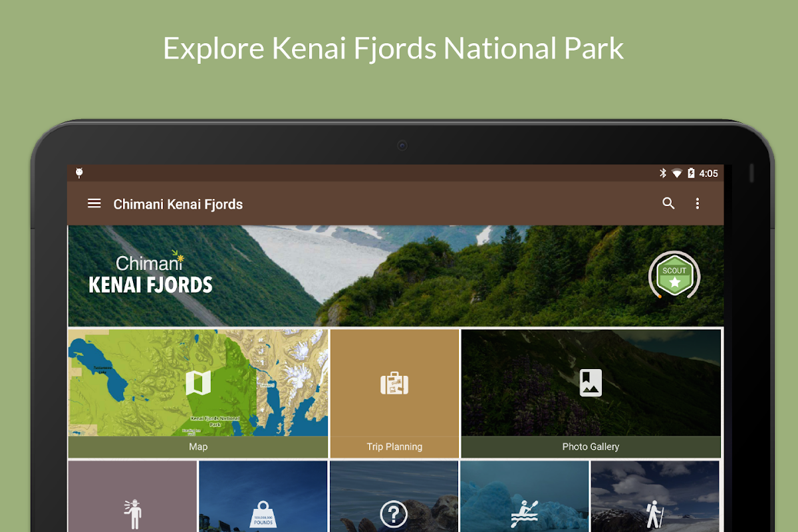Open the Trip Planning suitcase icon
This screenshot has height=532, width=798.
tap(394, 382)
